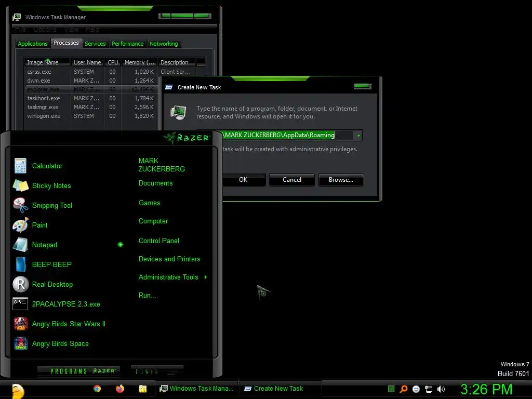Viewport: 532px width, 399px height.
Task: Click the POWER button in Start menu
Action: click(157, 371)
